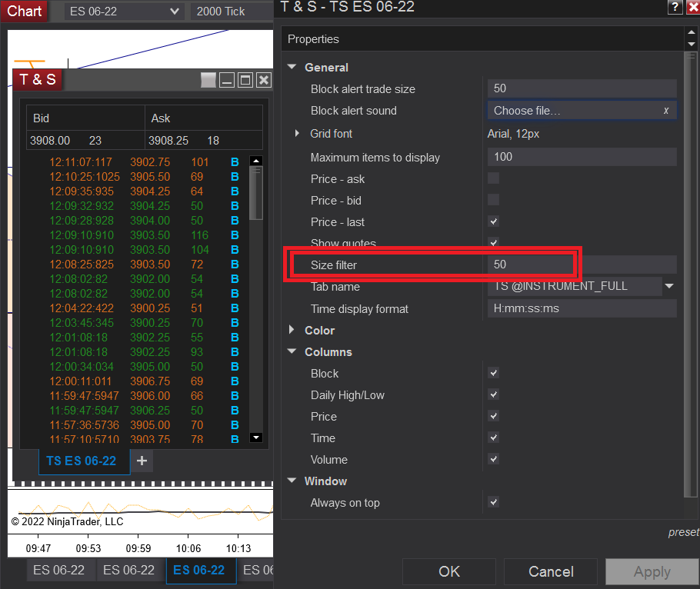Viewport: 700px width, 589px height.
Task: Select the trade row at 12:04:22:422
Action: 144,308
